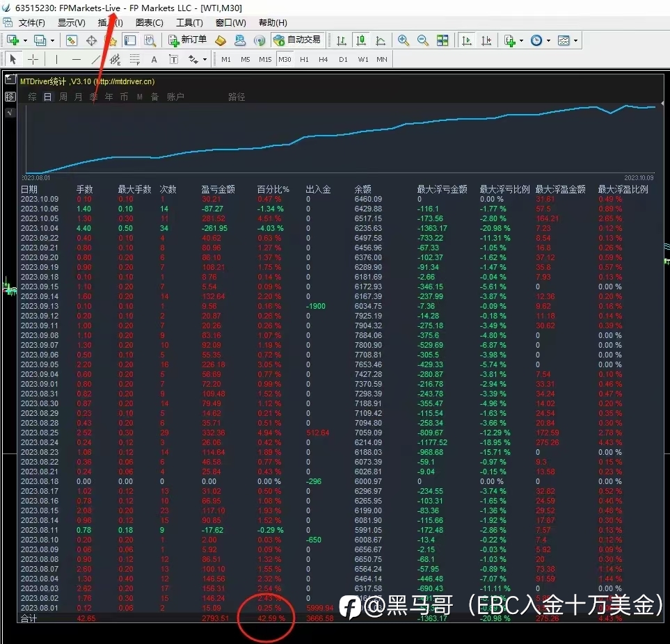The height and width of the screenshot is (644, 670).
Task: Open the Data Window crosshair-target icon
Action: click(91, 40)
